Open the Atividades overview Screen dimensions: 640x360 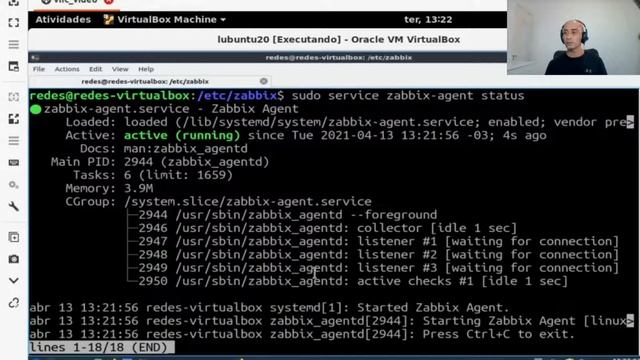(63, 20)
